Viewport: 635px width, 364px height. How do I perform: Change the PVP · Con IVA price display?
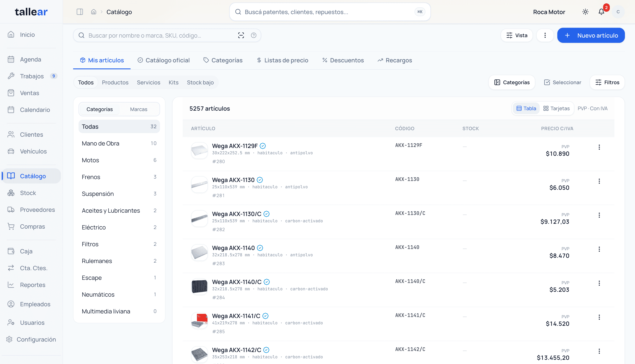(593, 108)
